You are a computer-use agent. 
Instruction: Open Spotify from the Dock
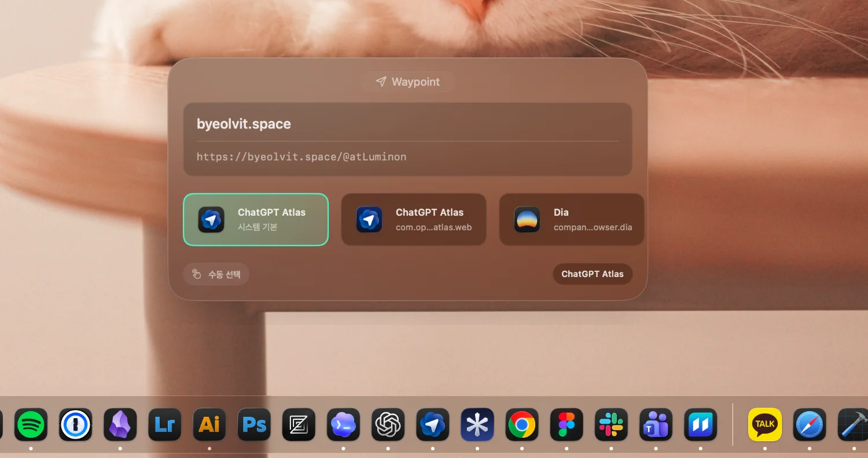pos(31,425)
